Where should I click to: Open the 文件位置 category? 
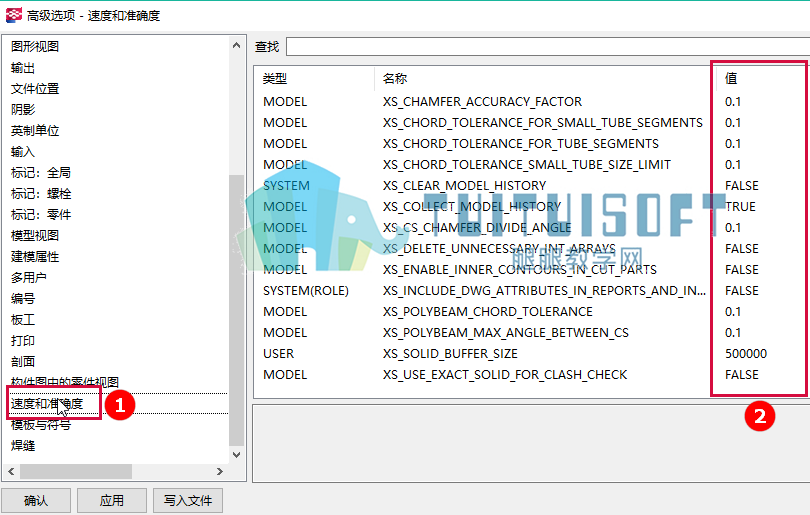pos(35,89)
